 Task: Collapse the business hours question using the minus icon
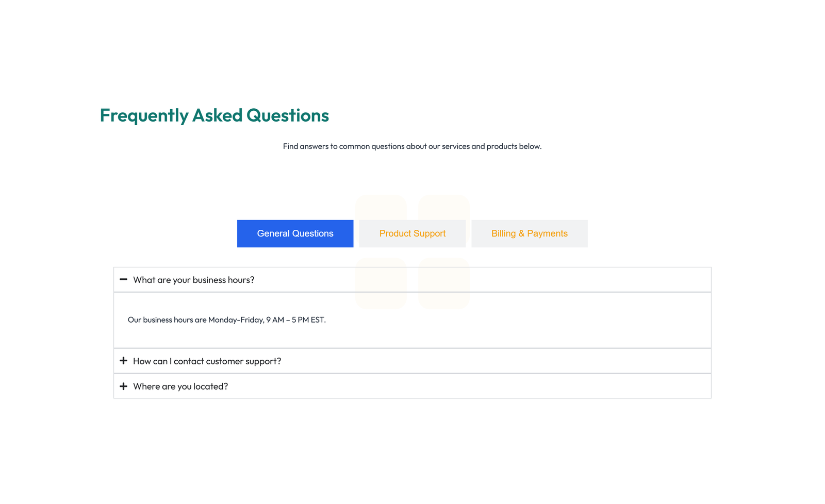[123, 279]
